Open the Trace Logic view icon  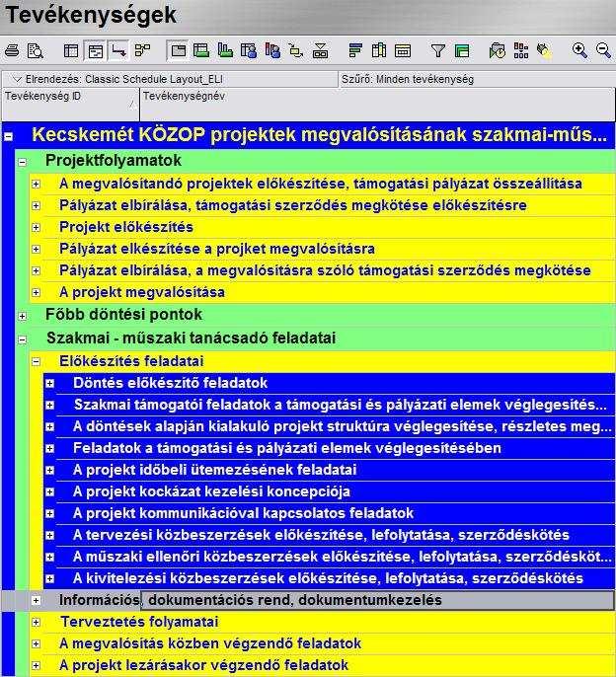[x=296, y=51]
